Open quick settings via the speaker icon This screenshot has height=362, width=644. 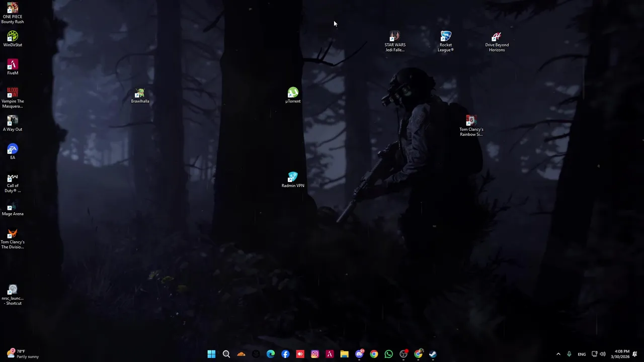[x=603, y=354]
